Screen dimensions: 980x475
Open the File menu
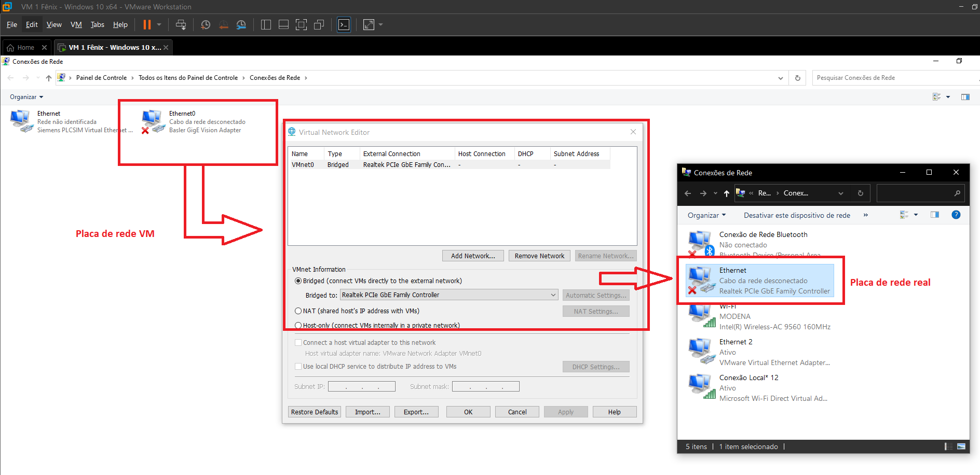12,24
